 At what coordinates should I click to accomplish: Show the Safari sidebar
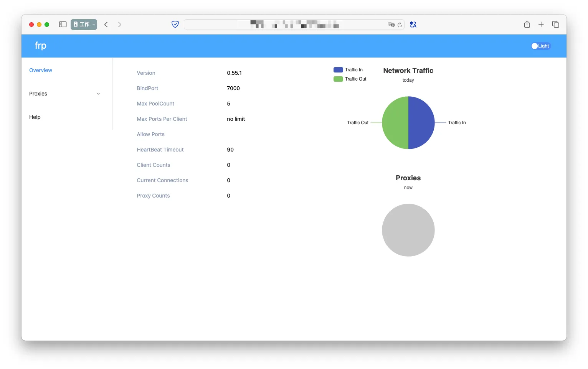[x=63, y=25]
